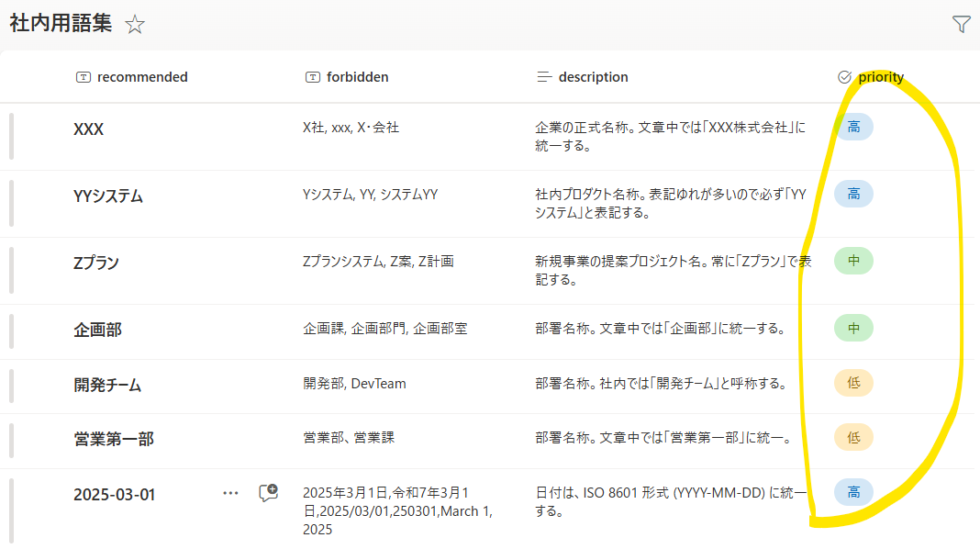The height and width of the screenshot is (549, 980).
Task: Click the choice icon beside priority
Action: [x=844, y=77]
